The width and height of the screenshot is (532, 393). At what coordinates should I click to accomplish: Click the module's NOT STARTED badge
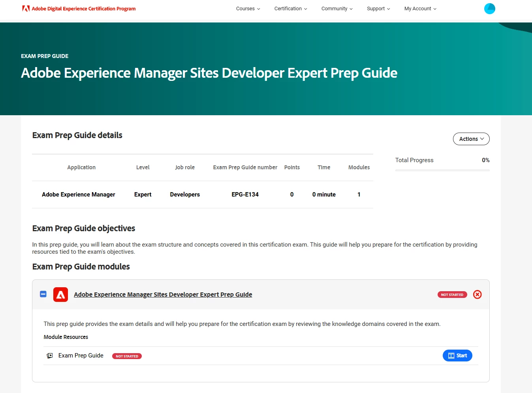pos(452,295)
